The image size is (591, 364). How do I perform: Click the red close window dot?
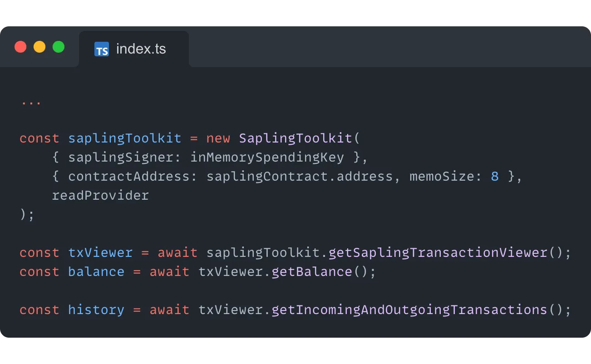pyautogui.click(x=20, y=47)
